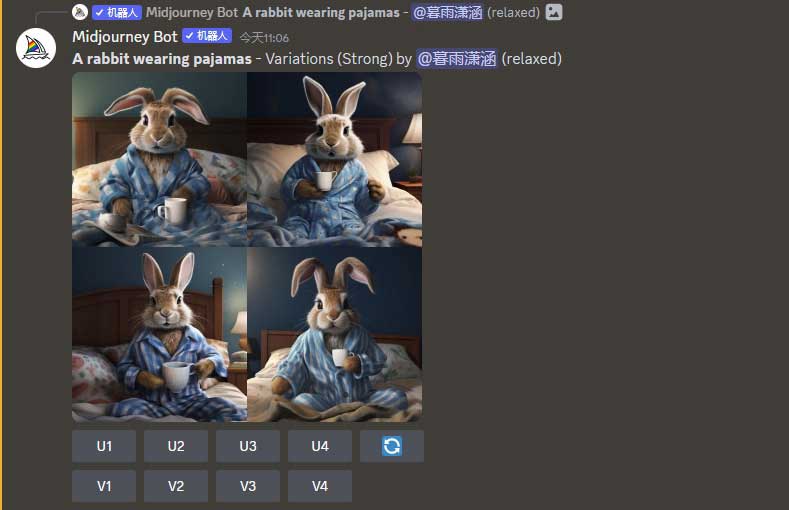
Task: Open the Midjourney Bot username in message header
Action: coord(125,37)
